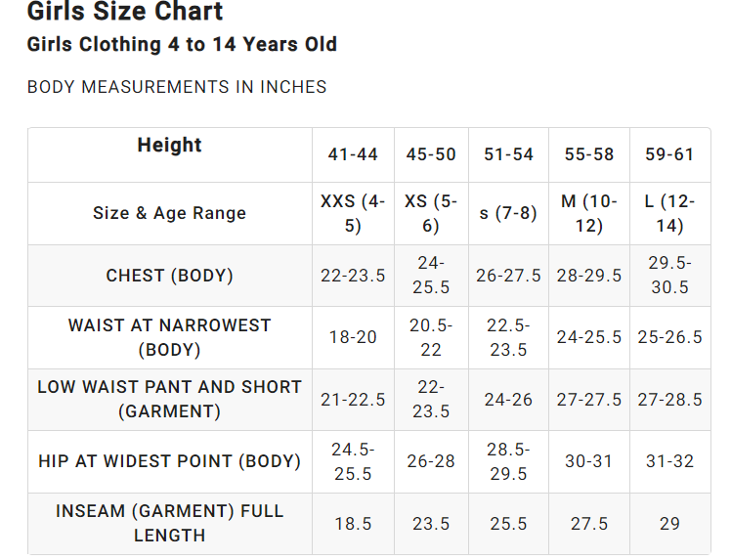Select the Size & Age Range label
Image resolution: width=731 pixels, height=560 pixels.
(x=170, y=213)
